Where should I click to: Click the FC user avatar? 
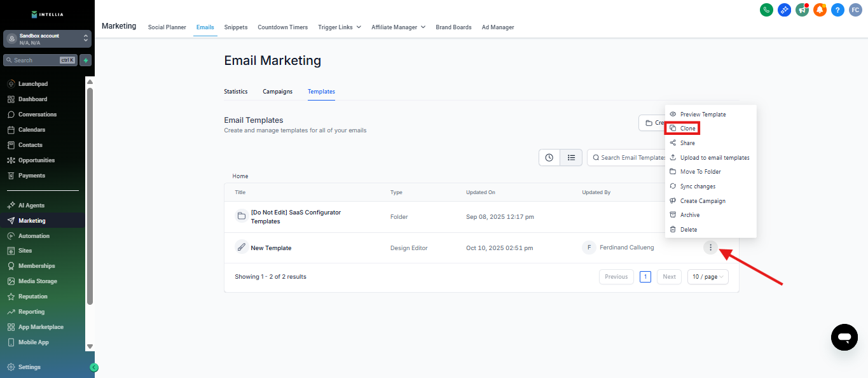click(855, 10)
